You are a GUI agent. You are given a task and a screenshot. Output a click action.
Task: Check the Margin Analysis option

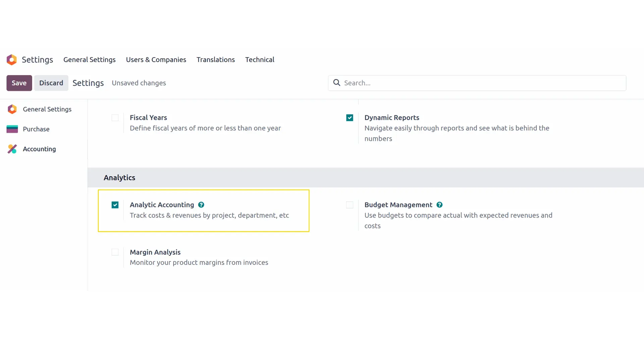(x=115, y=252)
